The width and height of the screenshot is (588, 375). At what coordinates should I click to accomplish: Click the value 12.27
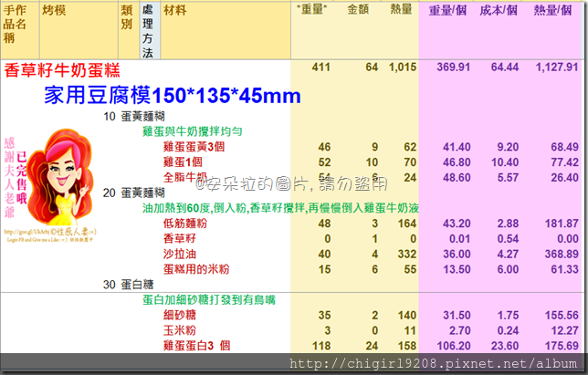565,331
